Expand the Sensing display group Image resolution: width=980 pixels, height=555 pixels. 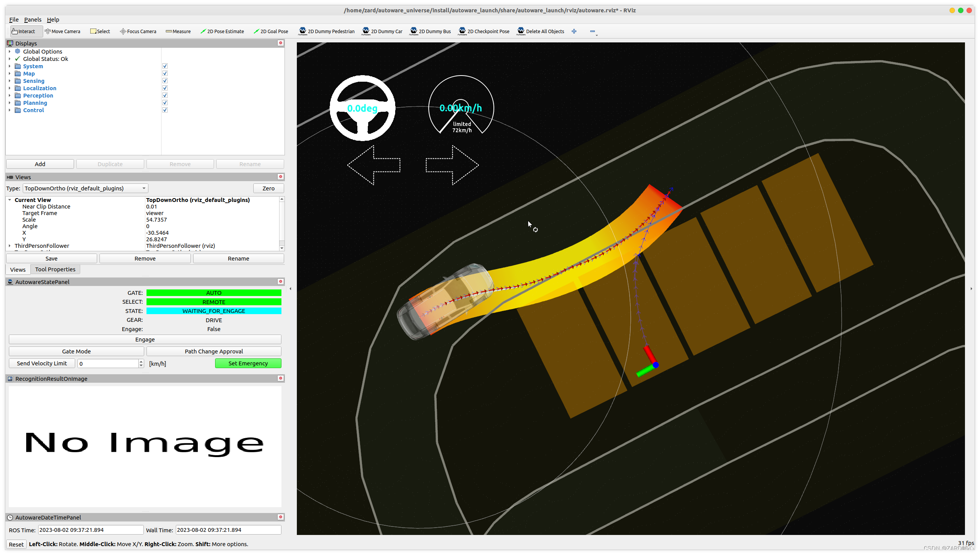pos(10,81)
